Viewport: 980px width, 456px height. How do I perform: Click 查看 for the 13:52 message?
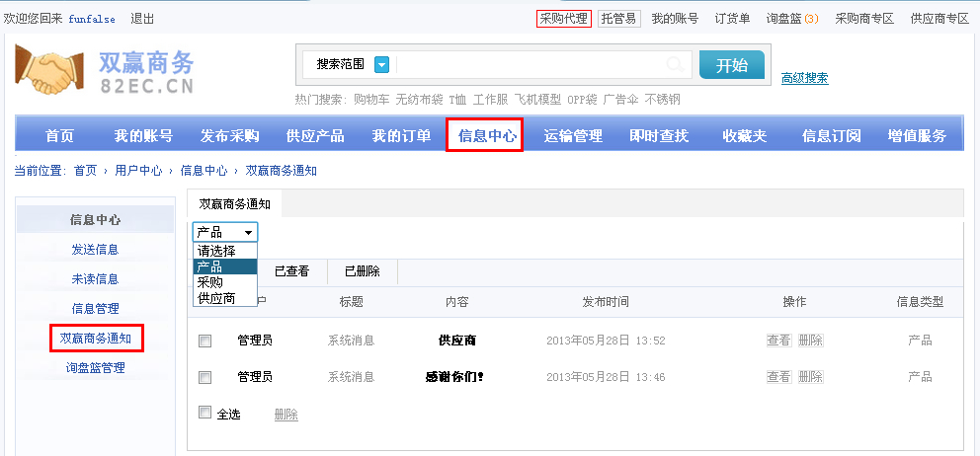coord(778,341)
